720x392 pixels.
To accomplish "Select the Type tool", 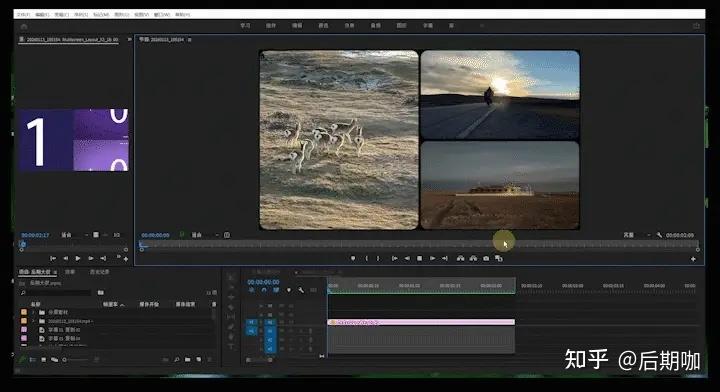I will coord(231,347).
